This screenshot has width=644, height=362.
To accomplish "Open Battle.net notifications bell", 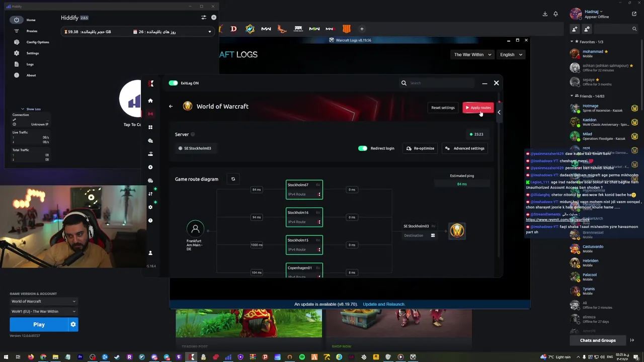I will pyautogui.click(x=555, y=14).
